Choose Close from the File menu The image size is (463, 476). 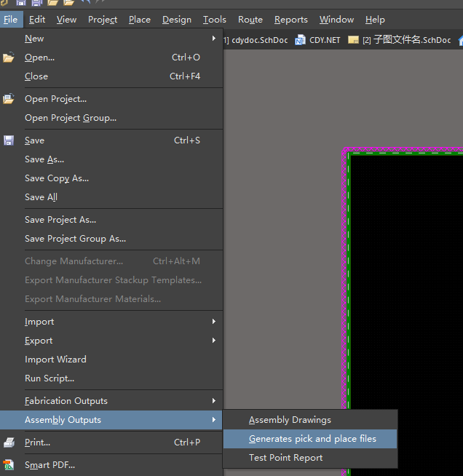point(111,76)
